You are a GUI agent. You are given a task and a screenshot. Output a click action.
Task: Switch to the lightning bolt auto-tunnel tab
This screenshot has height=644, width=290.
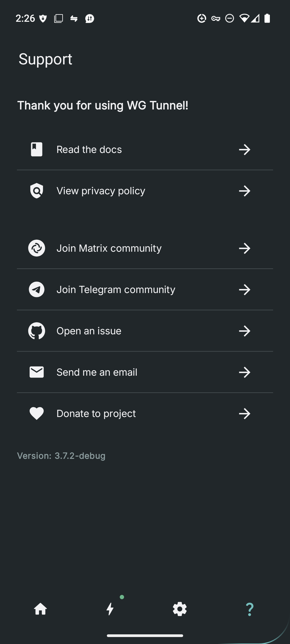(110, 609)
